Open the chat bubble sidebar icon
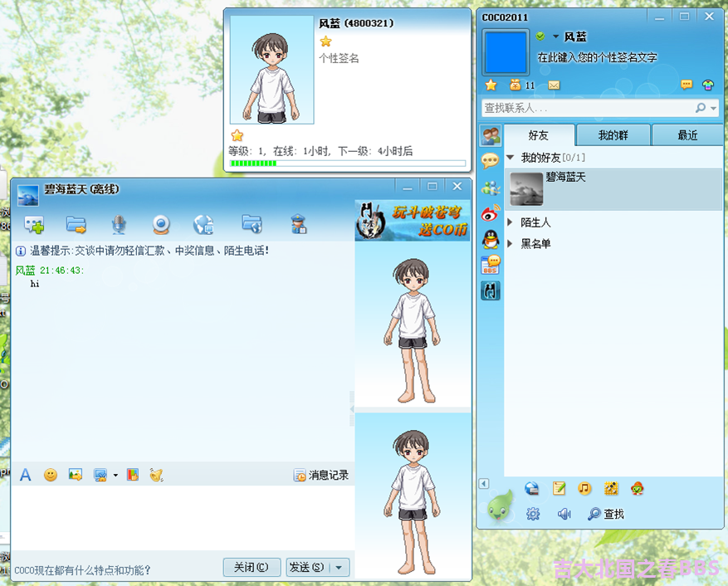 coord(491,161)
